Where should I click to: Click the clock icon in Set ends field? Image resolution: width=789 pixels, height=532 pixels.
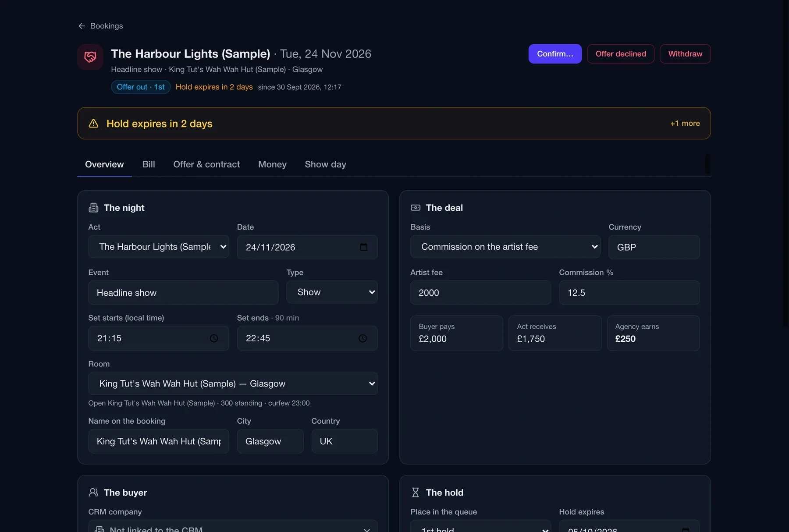pyautogui.click(x=363, y=338)
